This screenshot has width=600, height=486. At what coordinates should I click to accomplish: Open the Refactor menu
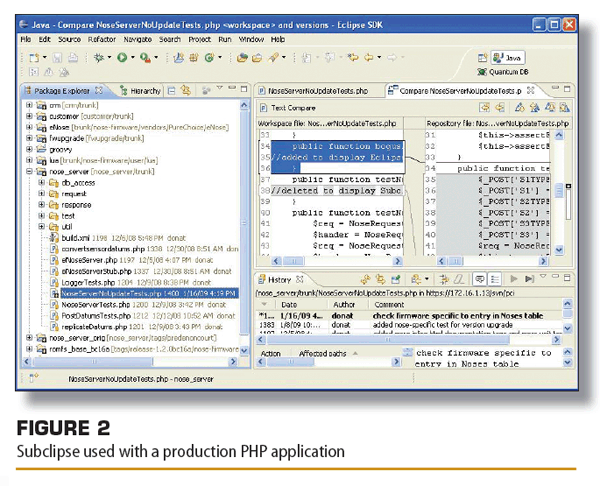point(101,39)
